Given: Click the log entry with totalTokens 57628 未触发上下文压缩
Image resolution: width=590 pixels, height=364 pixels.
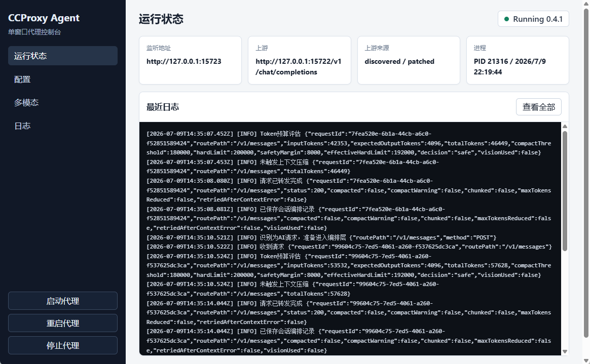Looking at the screenshot, I should tap(293, 289).
